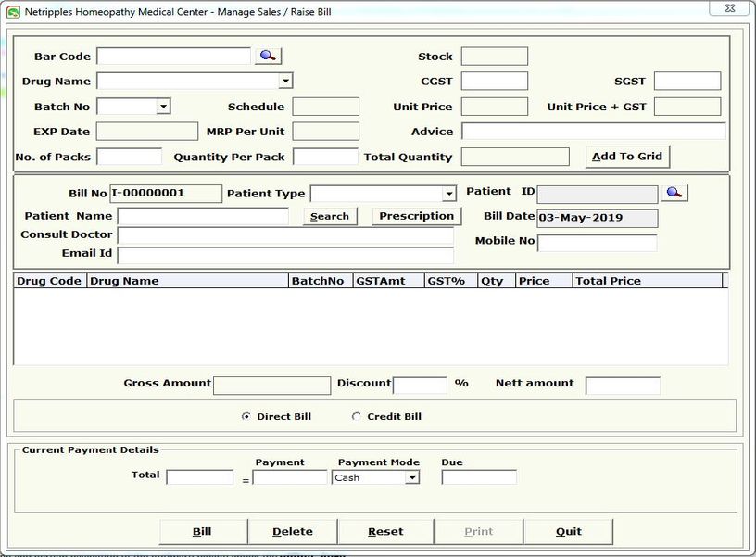Click the patient Search button
756x557 pixels.
point(330,216)
